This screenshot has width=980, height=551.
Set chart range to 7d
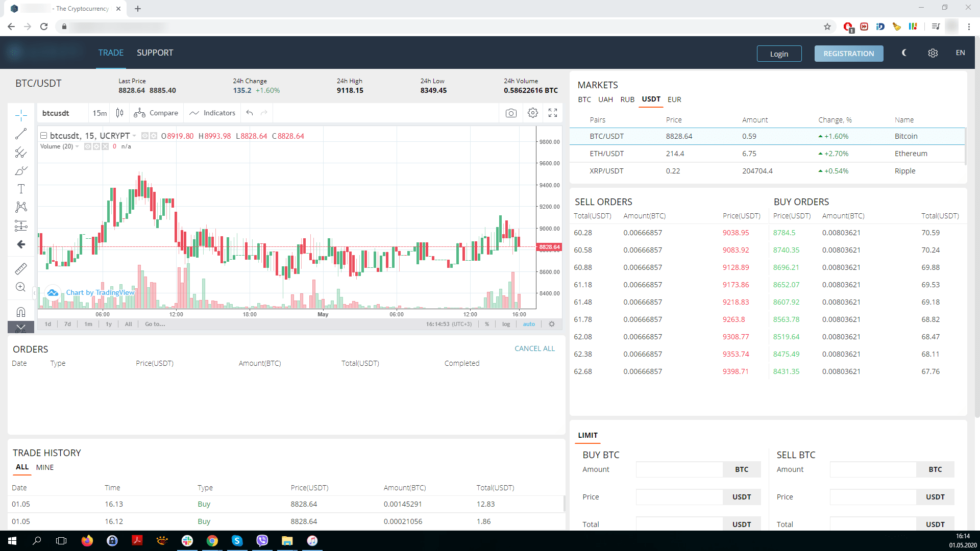[67, 324]
